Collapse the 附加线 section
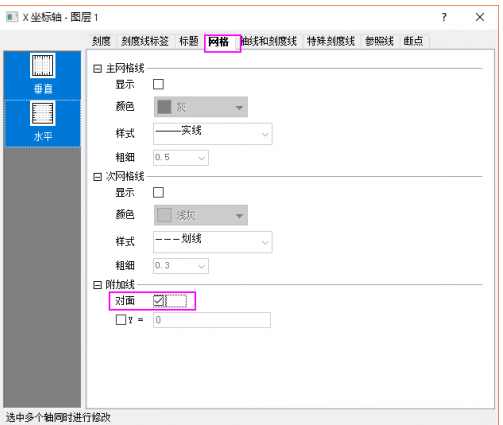503x425 pixels. (97, 285)
